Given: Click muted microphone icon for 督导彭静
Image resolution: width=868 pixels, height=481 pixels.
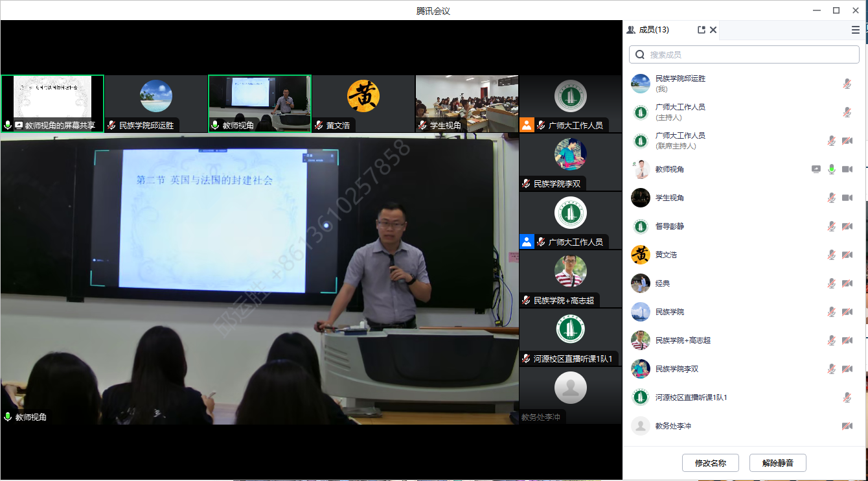Looking at the screenshot, I should (832, 226).
